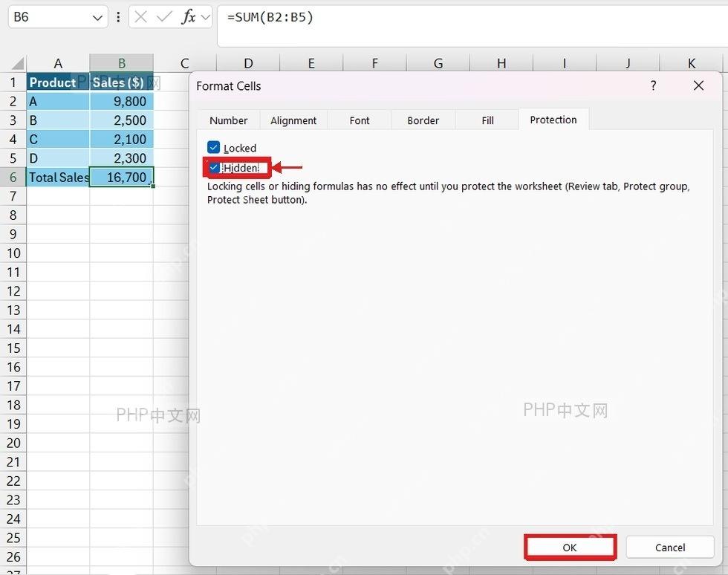Image resolution: width=728 pixels, height=575 pixels.
Task: Click the cancel X icon in formula bar
Action: (x=140, y=17)
